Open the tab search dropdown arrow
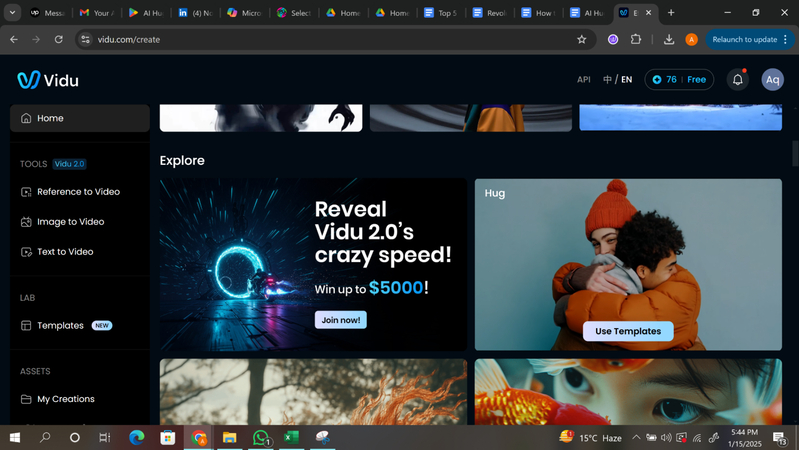 [x=12, y=13]
